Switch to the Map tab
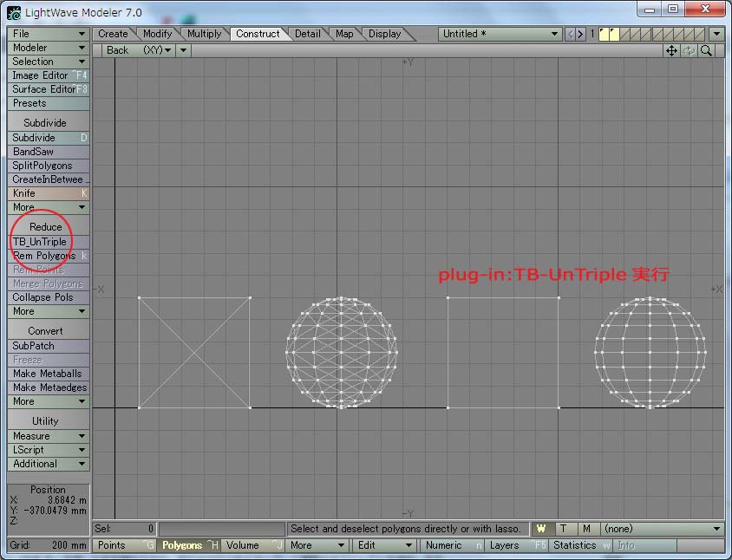This screenshot has height=560, width=732. [344, 34]
